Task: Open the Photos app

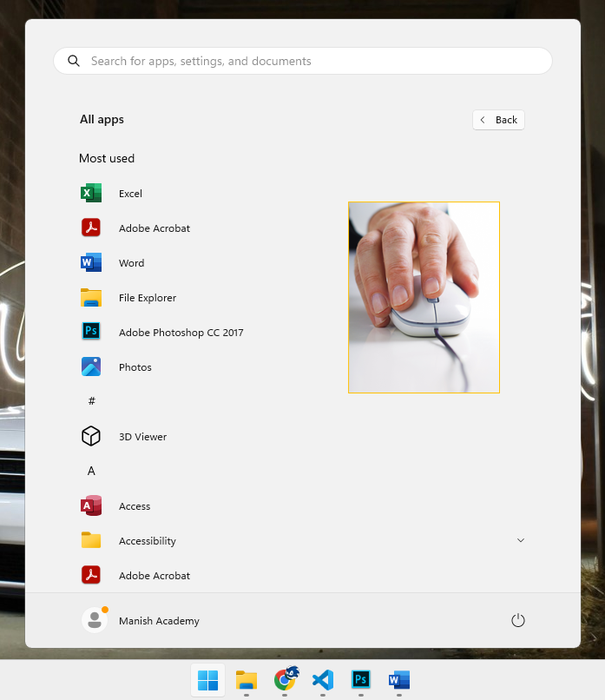Action: (x=135, y=367)
